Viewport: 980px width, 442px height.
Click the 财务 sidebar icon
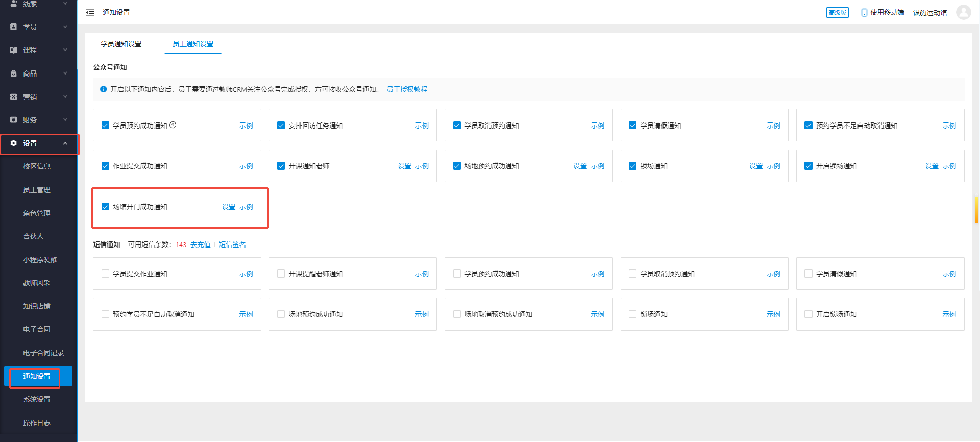(x=14, y=120)
